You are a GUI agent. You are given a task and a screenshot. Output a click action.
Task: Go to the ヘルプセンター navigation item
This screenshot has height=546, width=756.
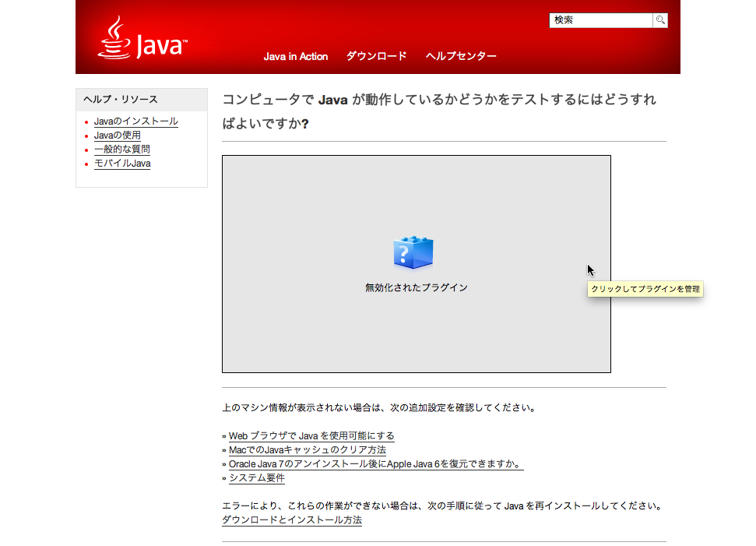point(461,56)
